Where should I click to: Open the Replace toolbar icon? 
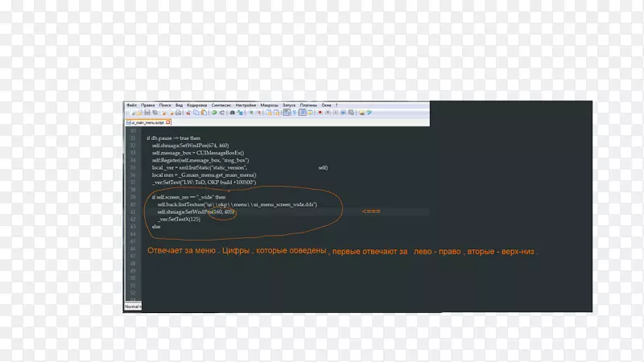tap(240, 113)
